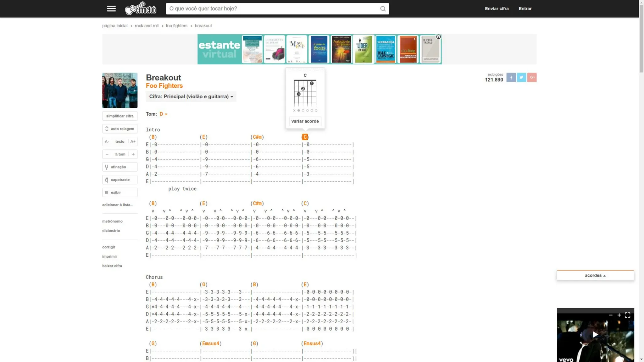Click the search magnifier icon

[383, 9]
